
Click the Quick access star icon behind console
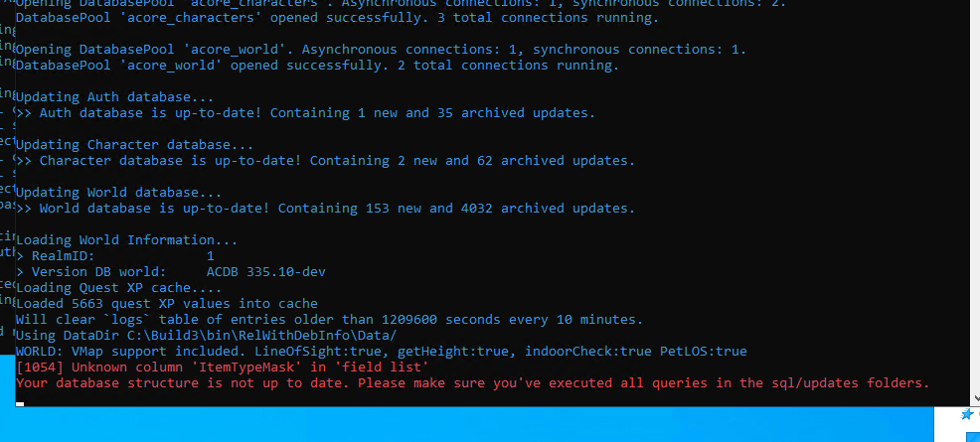(x=967, y=414)
